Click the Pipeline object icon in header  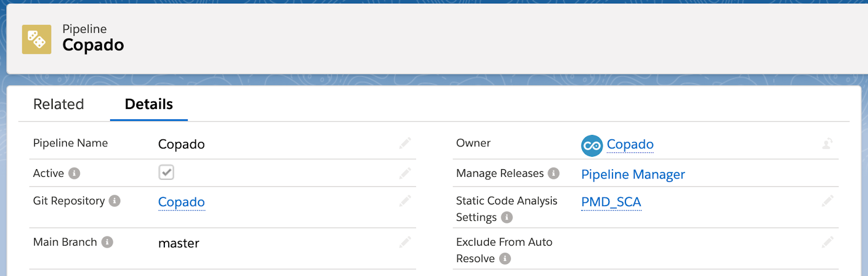point(36,39)
